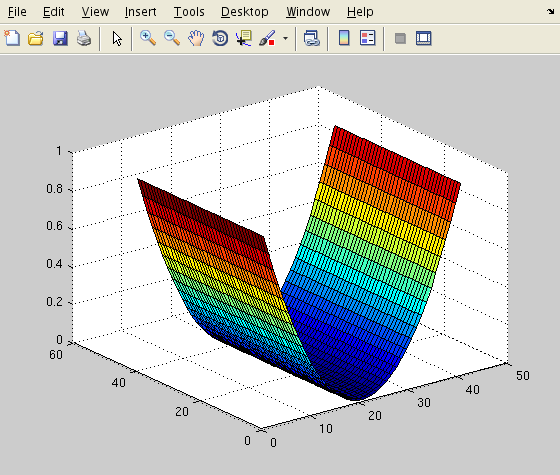The image size is (560, 475).
Task: Hide plot tools with the gray square icon
Action: tap(400, 38)
